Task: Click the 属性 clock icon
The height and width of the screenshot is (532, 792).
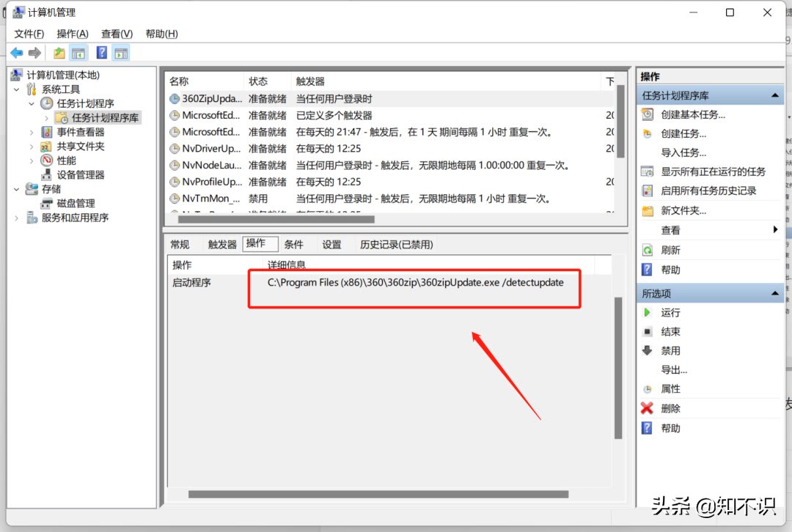Action: click(x=647, y=389)
